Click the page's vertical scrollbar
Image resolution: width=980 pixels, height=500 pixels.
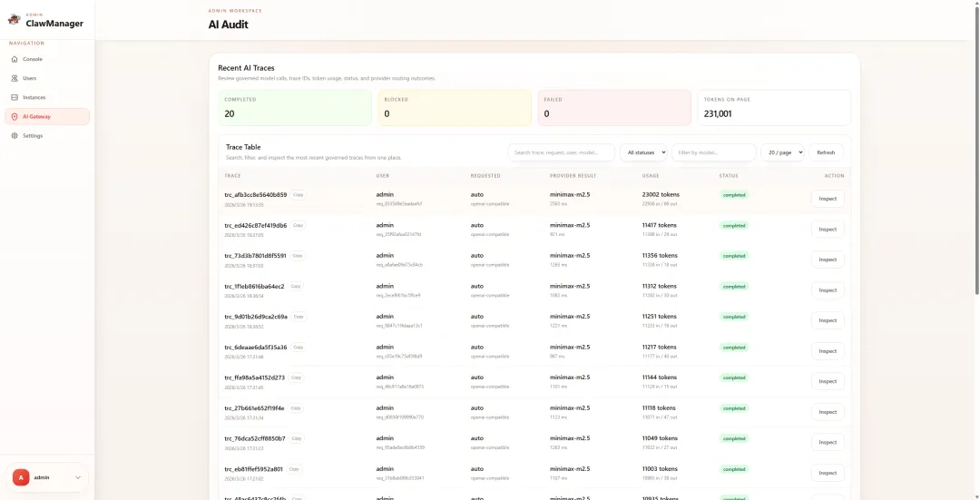click(x=977, y=150)
